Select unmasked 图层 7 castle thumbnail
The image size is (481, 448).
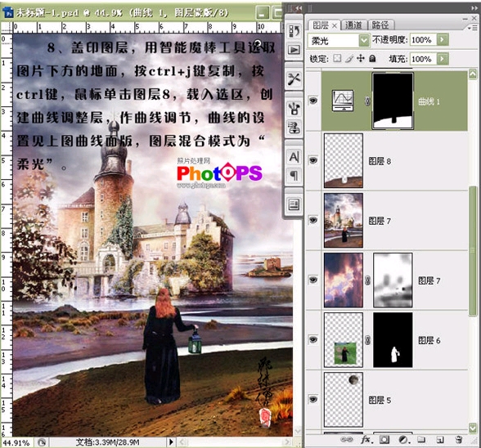(344, 220)
